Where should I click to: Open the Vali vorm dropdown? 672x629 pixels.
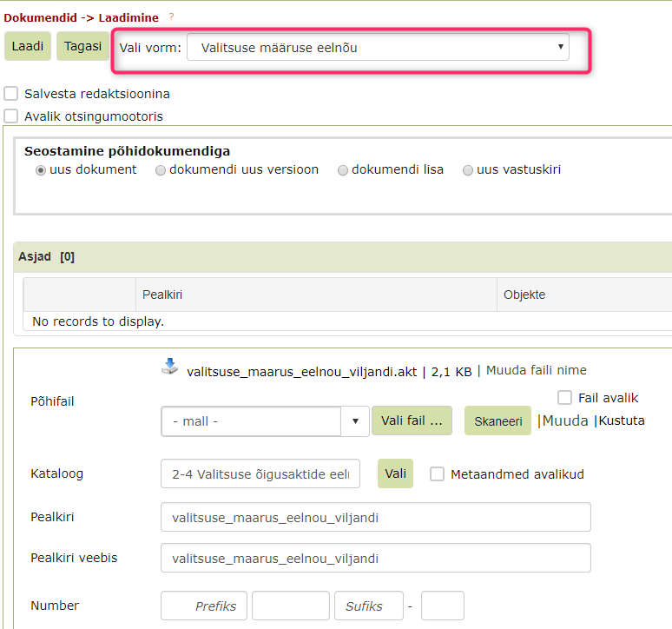(378, 48)
